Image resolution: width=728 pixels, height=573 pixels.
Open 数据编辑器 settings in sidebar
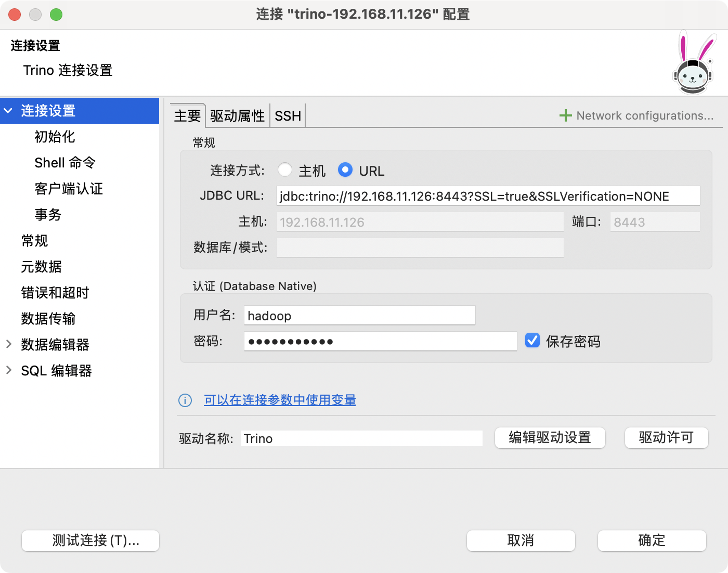[x=55, y=345]
